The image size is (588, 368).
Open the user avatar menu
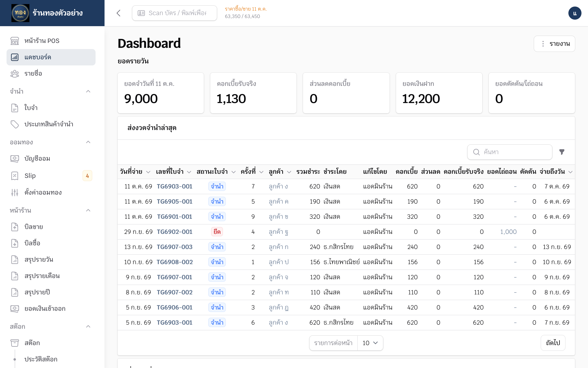coord(575,13)
